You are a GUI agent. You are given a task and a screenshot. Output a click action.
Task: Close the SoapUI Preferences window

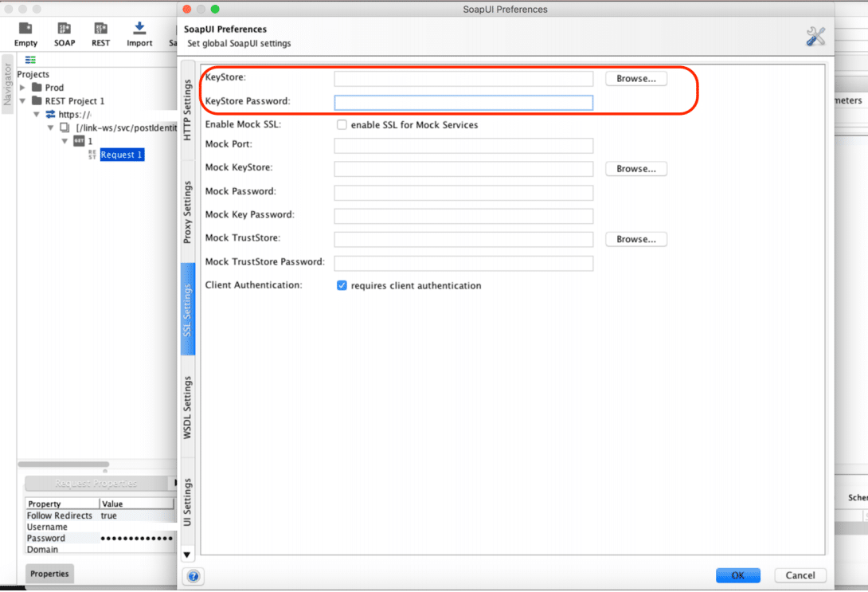[x=187, y=9]
